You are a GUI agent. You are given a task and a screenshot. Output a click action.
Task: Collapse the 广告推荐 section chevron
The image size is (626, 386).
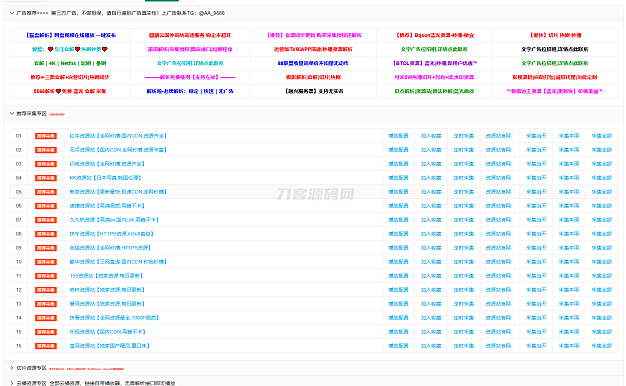pyautogui.click(x=12, y=13)
